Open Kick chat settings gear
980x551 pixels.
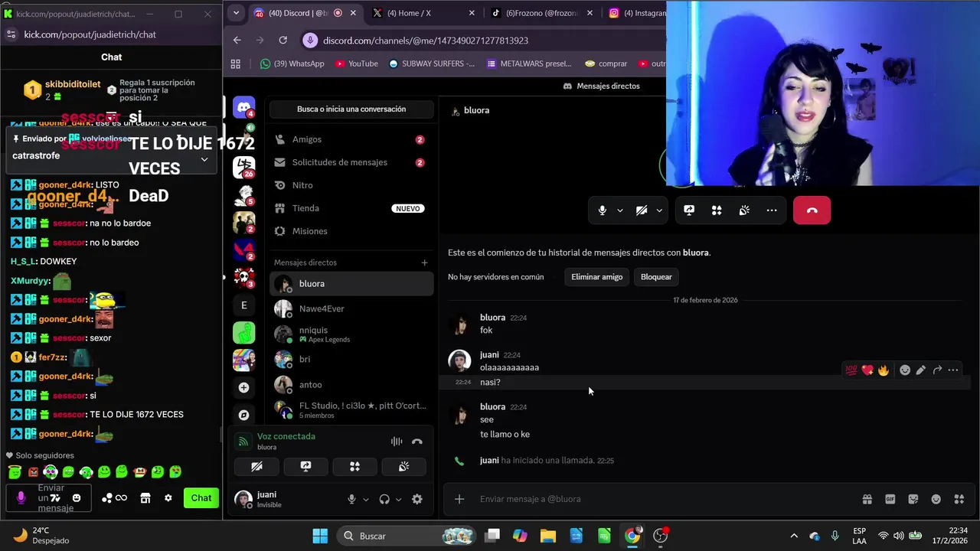click(x=168, y=498)
